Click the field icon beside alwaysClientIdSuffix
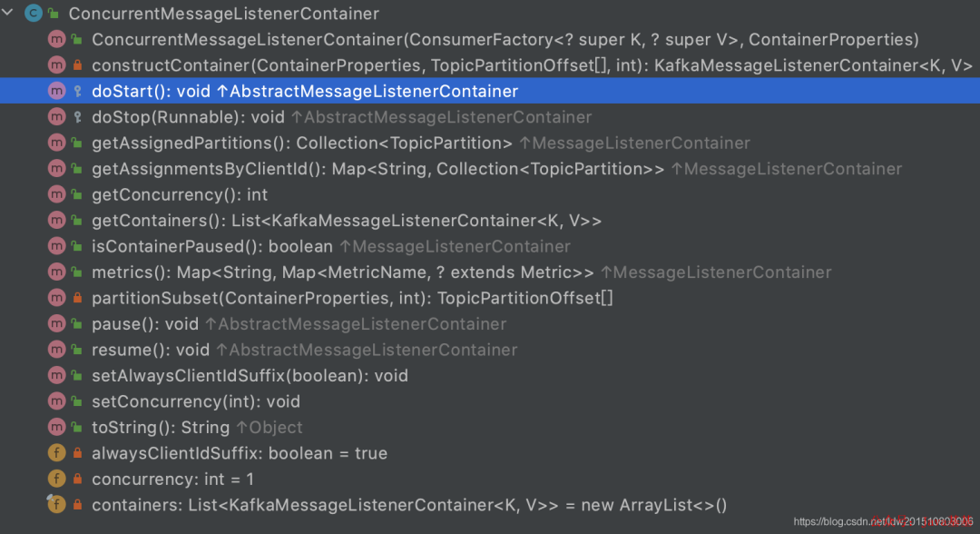The image size is (980, 534). (x=56, y=453)
